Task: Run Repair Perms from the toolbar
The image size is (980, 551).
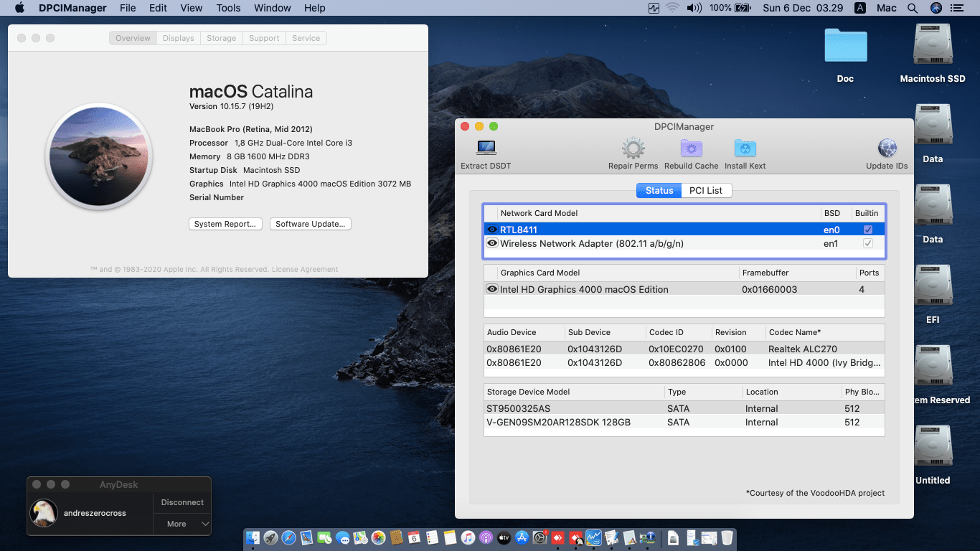Action: [633, 154]
